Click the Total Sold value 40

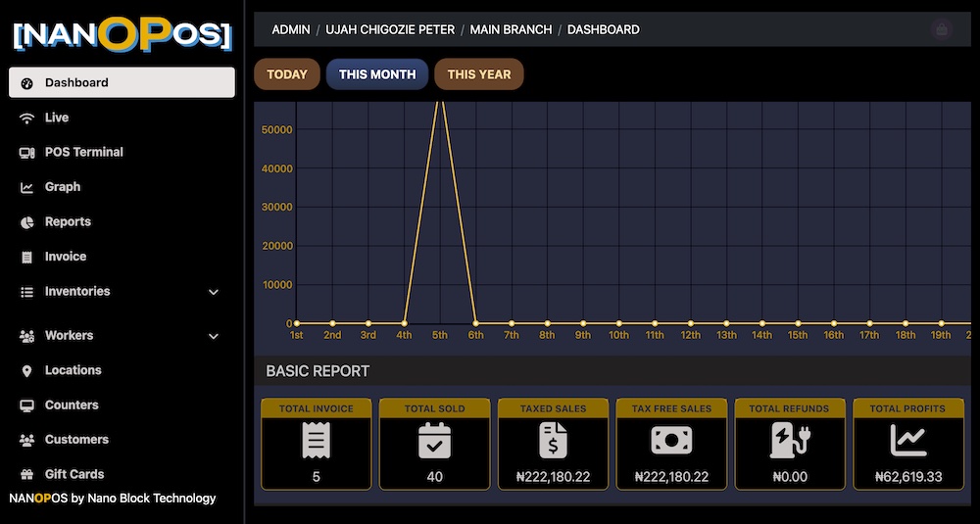point(434,477)
